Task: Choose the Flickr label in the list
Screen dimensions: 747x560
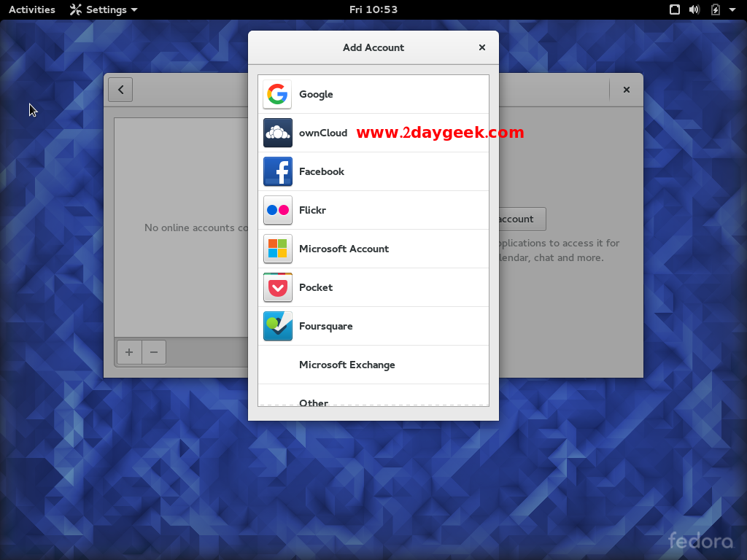Action: pos(312,210)
